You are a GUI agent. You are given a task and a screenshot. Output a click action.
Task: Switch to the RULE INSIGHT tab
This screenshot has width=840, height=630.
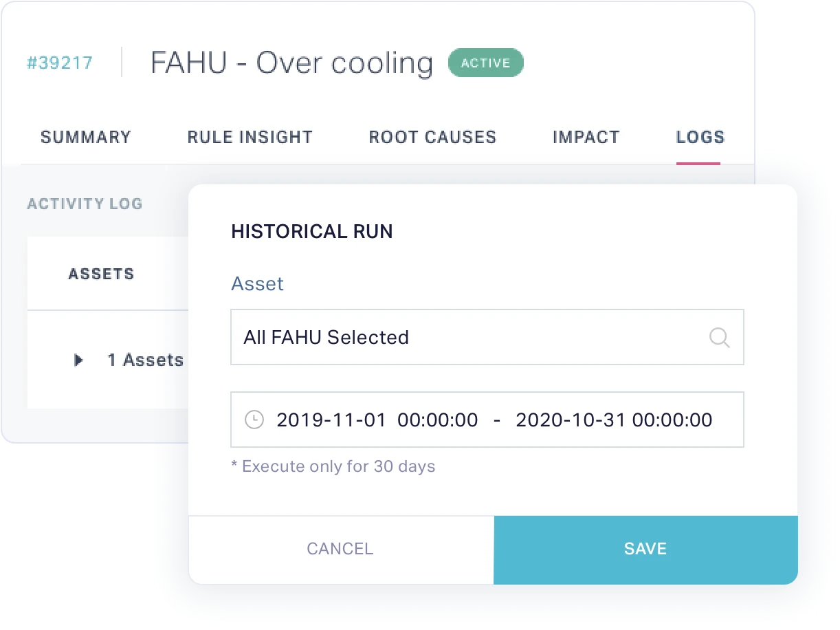pyautogui.click(x=250, y=137)
